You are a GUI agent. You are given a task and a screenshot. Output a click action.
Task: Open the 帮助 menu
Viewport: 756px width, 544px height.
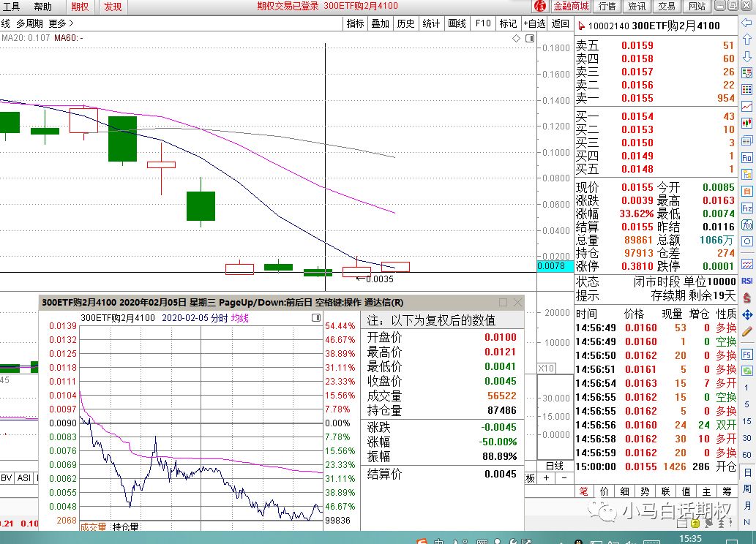click(42, 7)
